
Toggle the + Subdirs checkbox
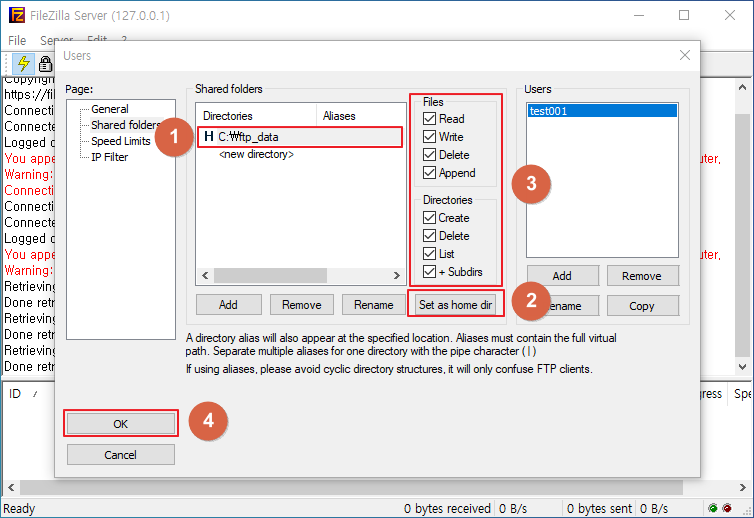pos(429,272)
